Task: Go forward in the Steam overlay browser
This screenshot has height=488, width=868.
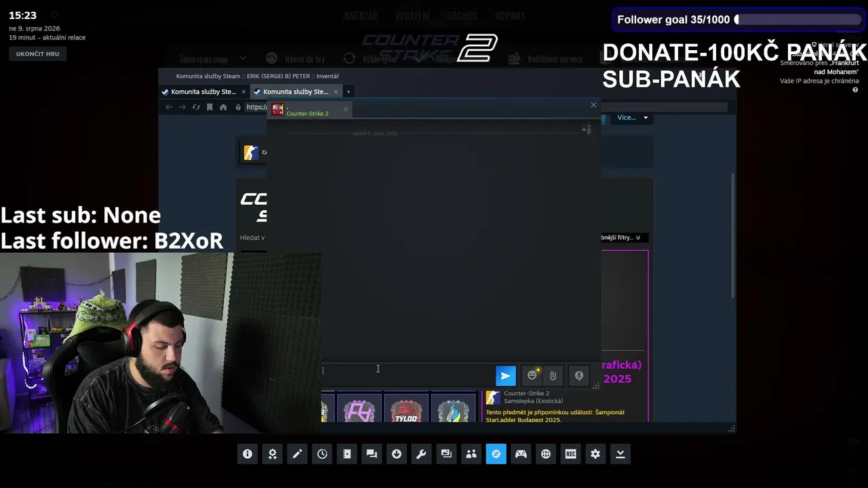Action: point(182,107)
